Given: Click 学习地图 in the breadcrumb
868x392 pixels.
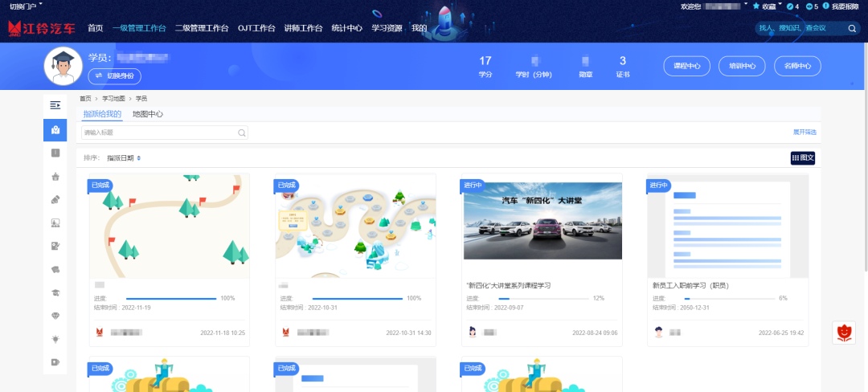Looking at the screenshot, I should click(x=113, y=99).
